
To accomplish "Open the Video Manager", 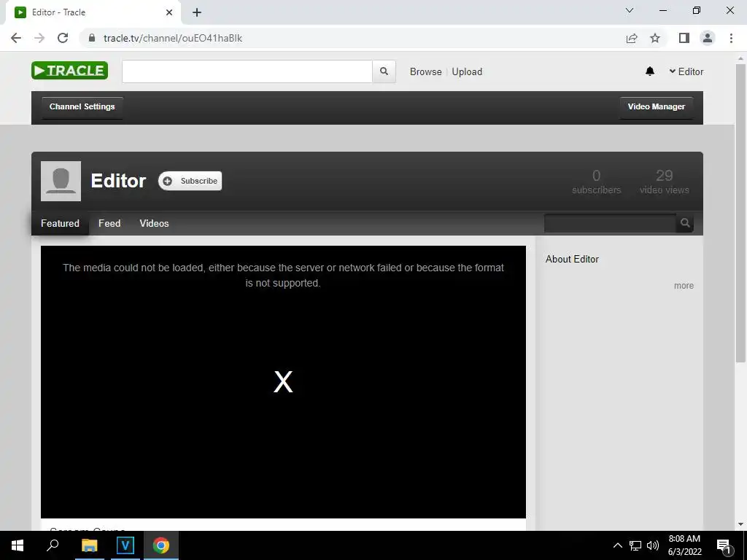I will click(x=656, y=106).
